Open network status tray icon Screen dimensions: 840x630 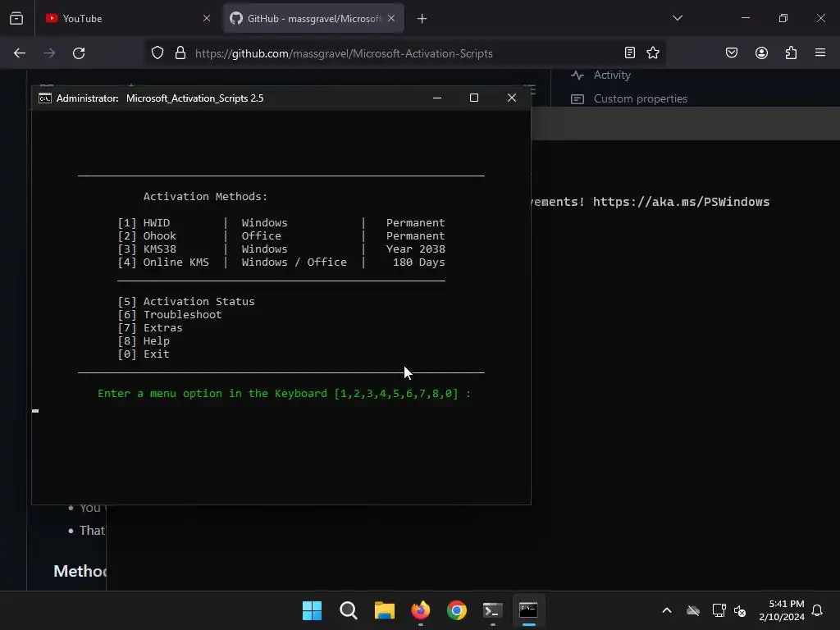[x=719, y=610]
